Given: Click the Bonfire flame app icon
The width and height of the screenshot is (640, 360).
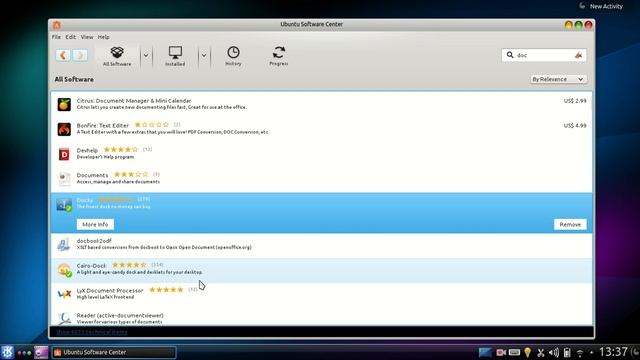Looking at the screenshot, I should [64, 129].
